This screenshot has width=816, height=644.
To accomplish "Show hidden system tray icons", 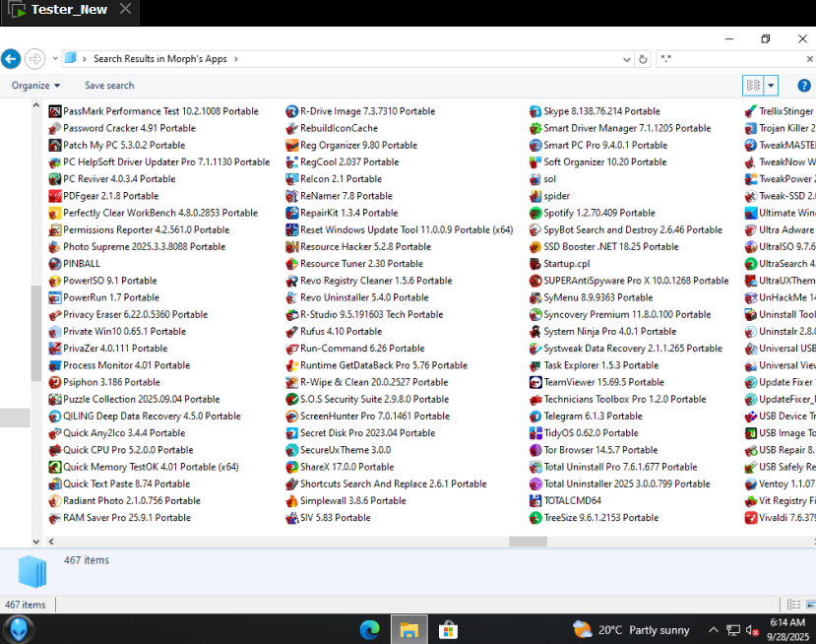I will point(714,630).
